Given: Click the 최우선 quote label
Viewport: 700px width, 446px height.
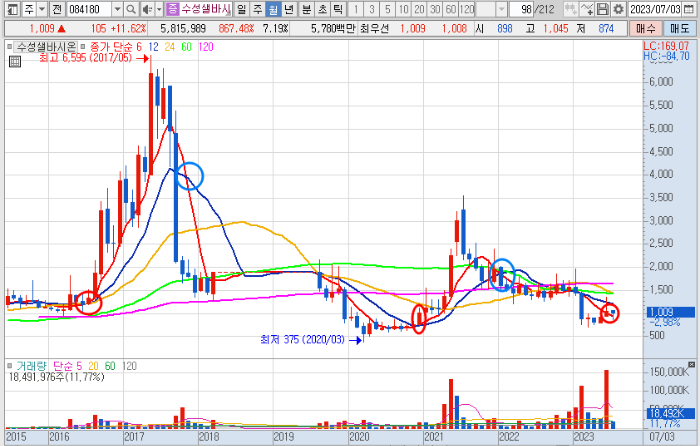Looking at the screenshot, I should [x=374, y=29].
